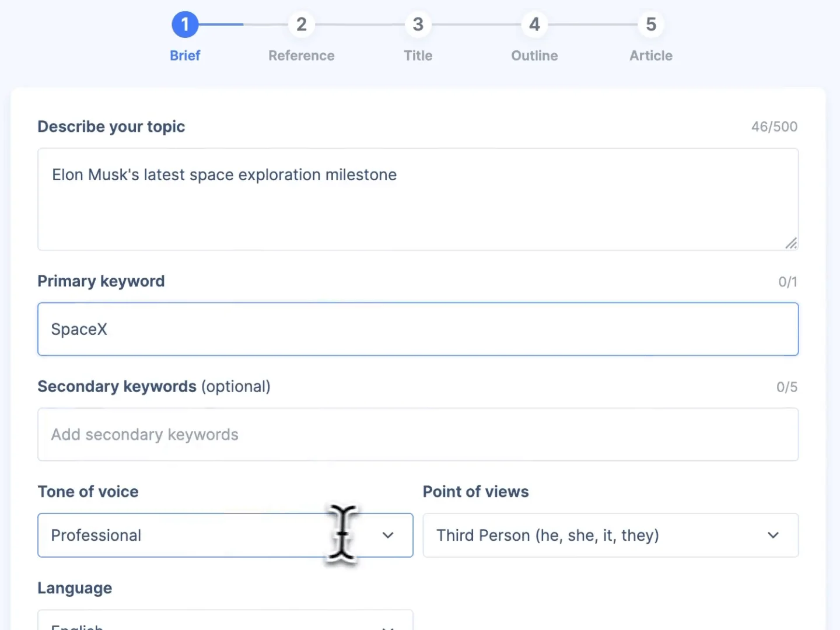Open the Outline step label
840x630 pixels.
(x=534, y=55)
